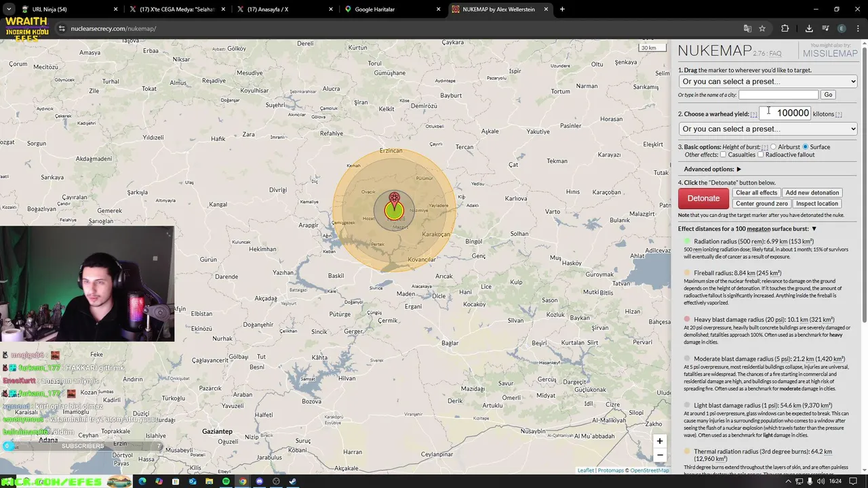868x488 pixels.
Task: Click the Heavy blast damage red swatch
Action: (x=687, y=319)
